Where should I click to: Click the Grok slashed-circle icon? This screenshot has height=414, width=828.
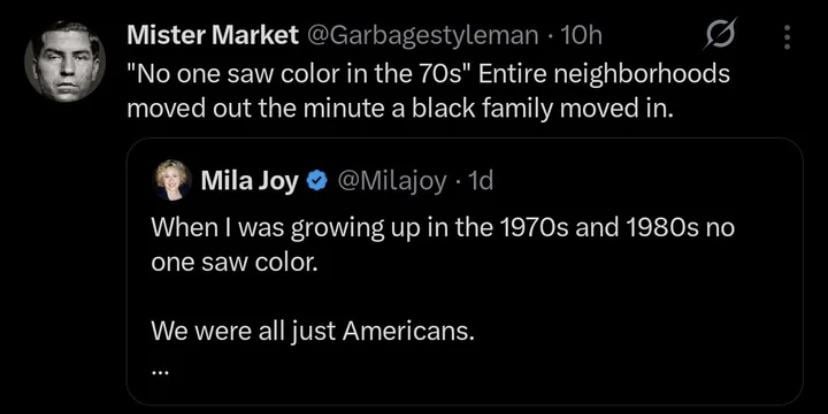(718, 38)
